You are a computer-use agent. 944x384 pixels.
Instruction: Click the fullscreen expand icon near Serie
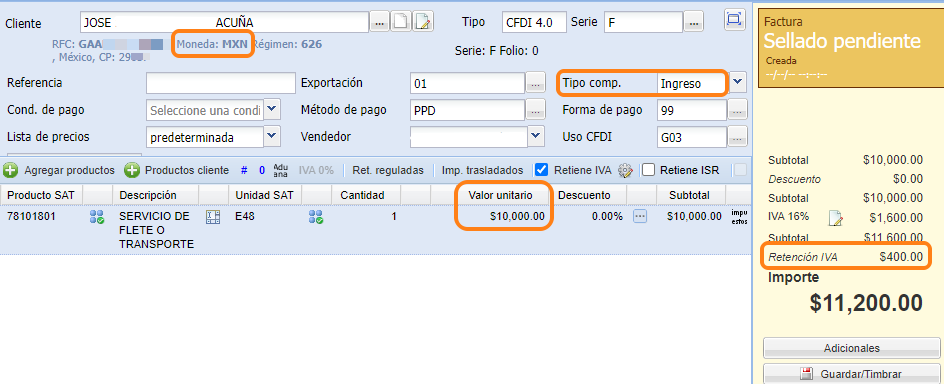pyautogui.click(x=733, y=20)
